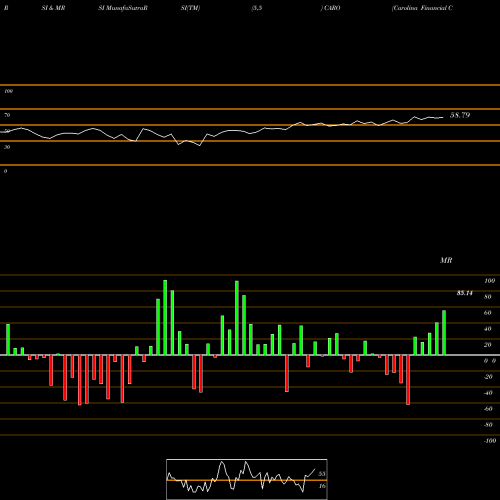Viewport: 500px width, 500px height.
Task: Click the tallest green momentum bar
Action: pyautogui.click(x=165, y=317)
